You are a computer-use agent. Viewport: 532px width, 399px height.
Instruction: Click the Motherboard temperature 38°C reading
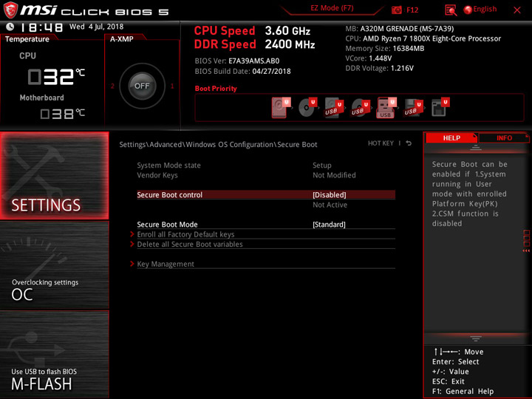point(62,114)
